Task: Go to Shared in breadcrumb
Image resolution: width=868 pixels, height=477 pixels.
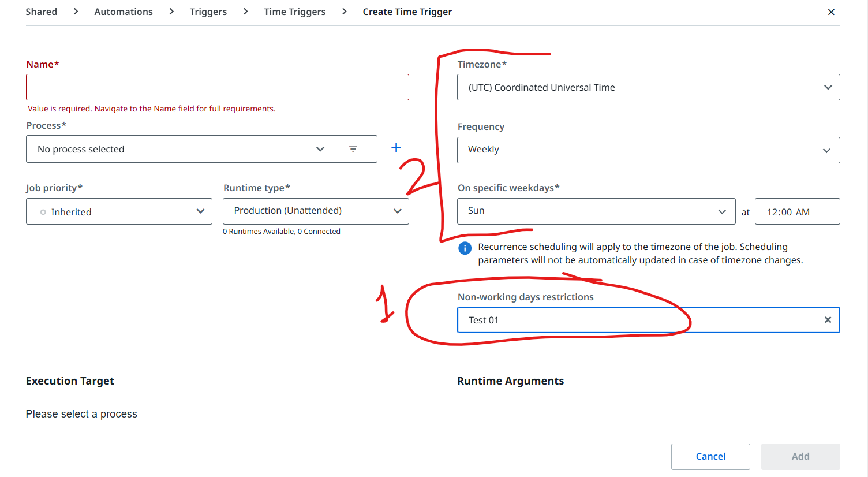Action: click(x=42, y=12)
